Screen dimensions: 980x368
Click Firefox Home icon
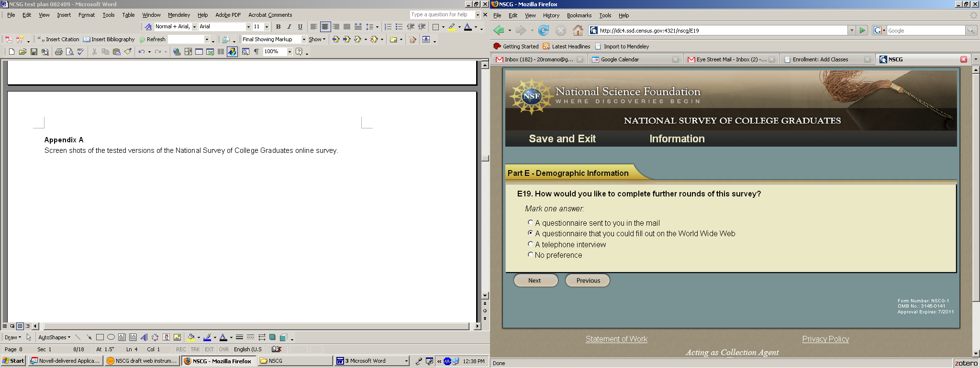(578, 31)
